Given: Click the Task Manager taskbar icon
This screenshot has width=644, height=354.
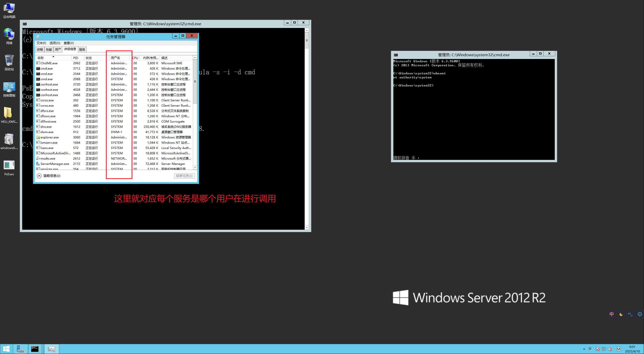Looking at the screenshot, I should tap(51, 349).
